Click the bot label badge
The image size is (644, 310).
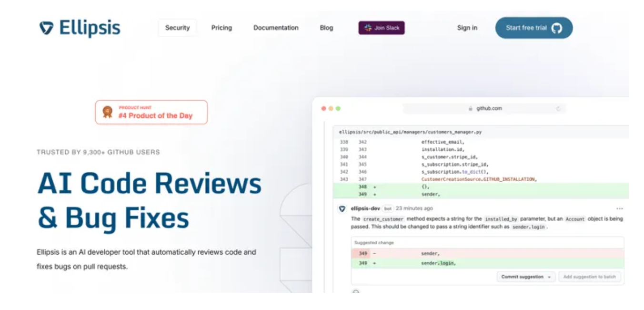click(388, 208)
